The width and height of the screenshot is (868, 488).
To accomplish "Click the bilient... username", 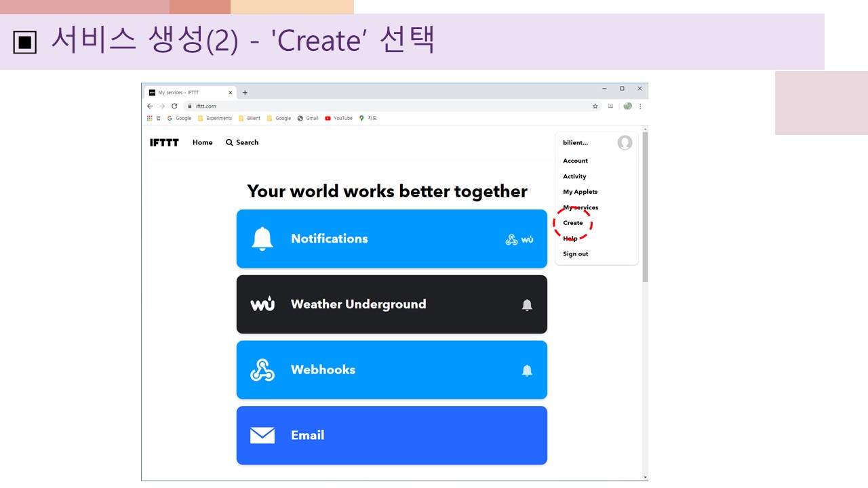I will coord(576,143).
